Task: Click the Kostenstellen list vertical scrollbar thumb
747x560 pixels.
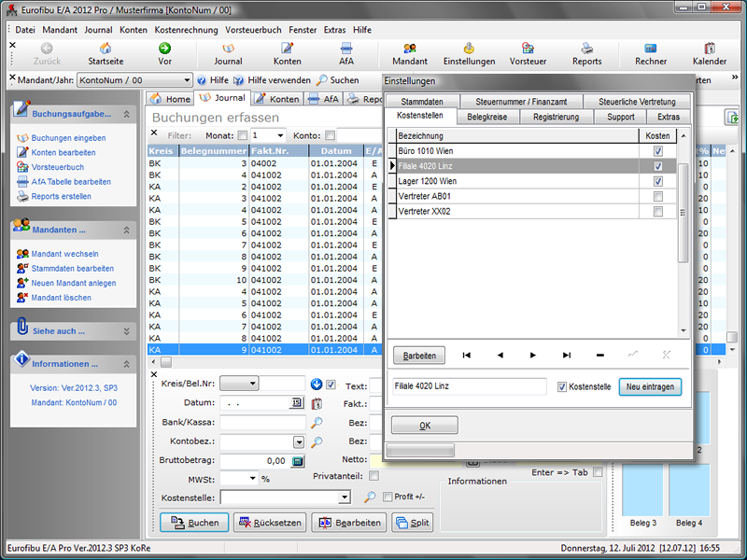Action: click(x=683, y=213)
